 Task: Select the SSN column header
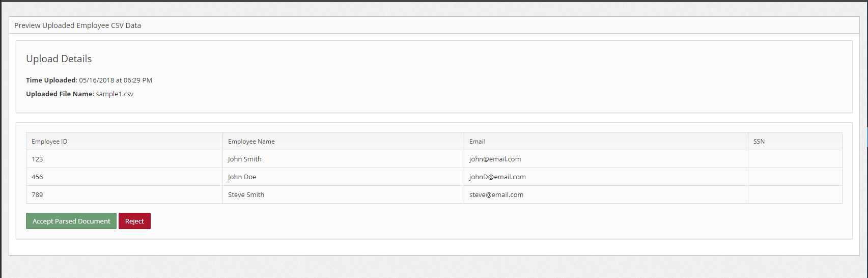coord(795,142)
